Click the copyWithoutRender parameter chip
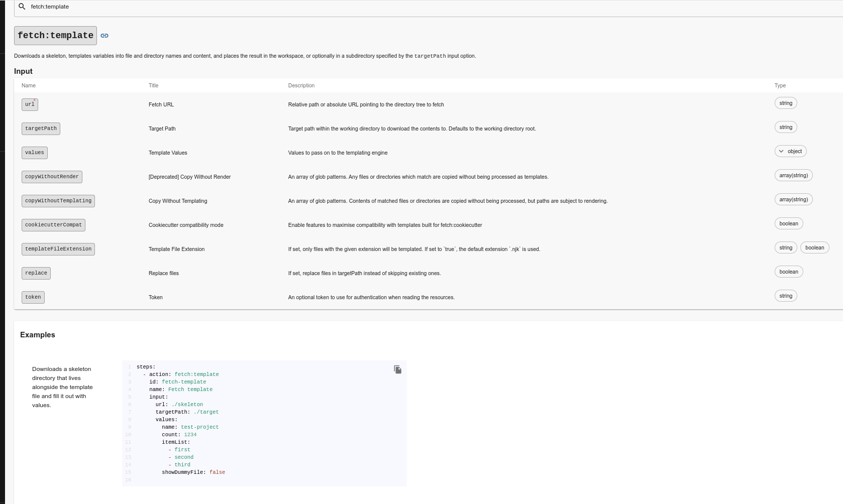The image size is (843, 504). pos(52,177)
